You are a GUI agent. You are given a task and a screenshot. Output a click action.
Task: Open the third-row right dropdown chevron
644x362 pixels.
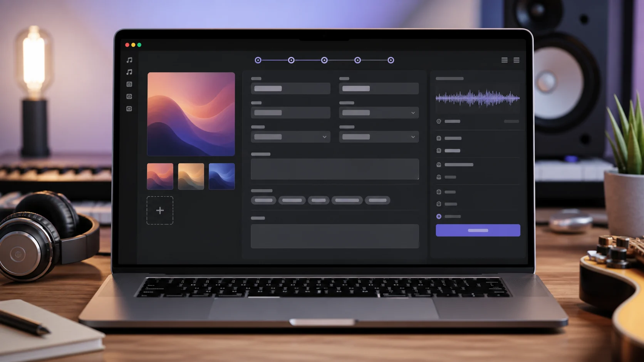point(413,137)
